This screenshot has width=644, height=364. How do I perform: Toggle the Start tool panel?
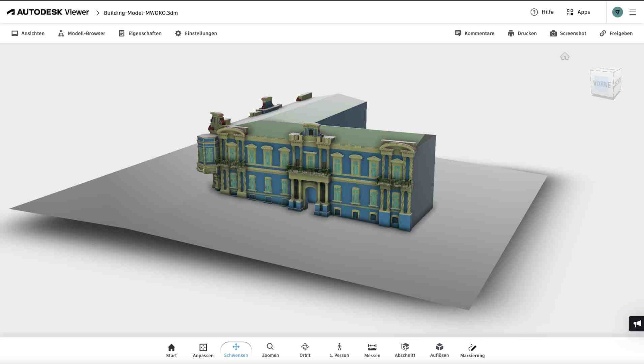pos(171,350)
